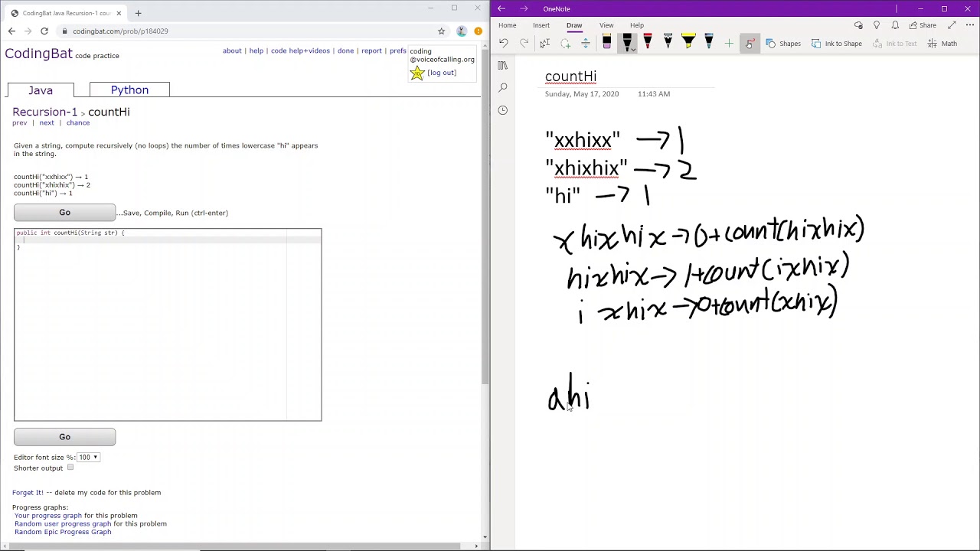Add a new pen with plus button
This screenshot has height=551, width=980.
coord(729,44)
